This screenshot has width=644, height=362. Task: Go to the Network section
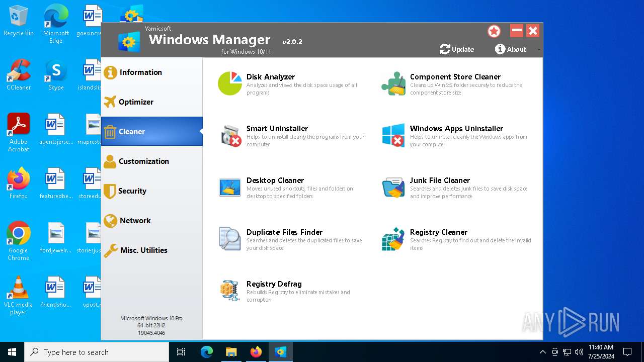pos(152,221)
